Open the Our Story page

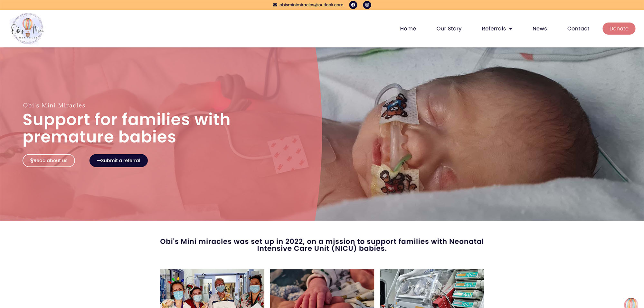click(449, 29)
